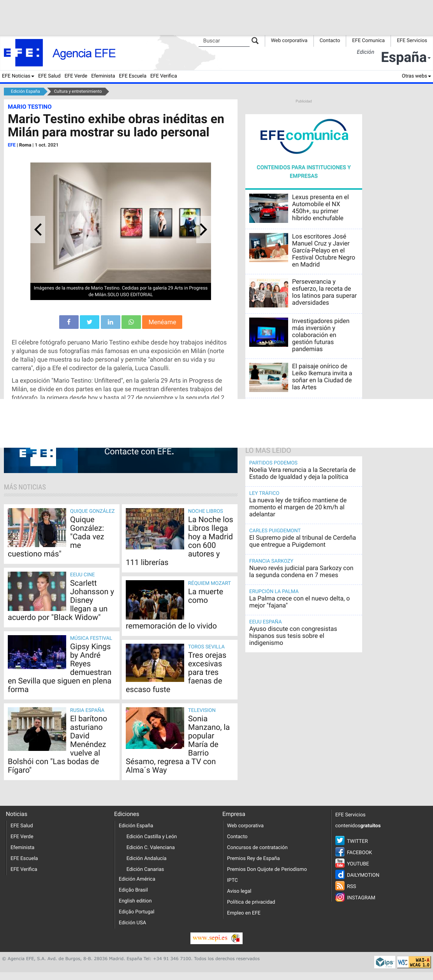Viewport: 433px width, 980px height.
Task: Open Edição Brasil footer link
Action: point(133,890)
